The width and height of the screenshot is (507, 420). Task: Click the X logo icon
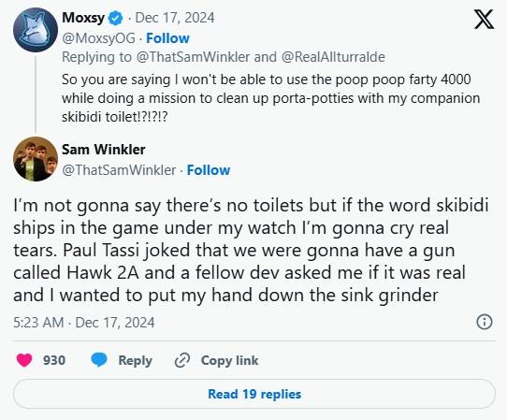pos(484,20)
